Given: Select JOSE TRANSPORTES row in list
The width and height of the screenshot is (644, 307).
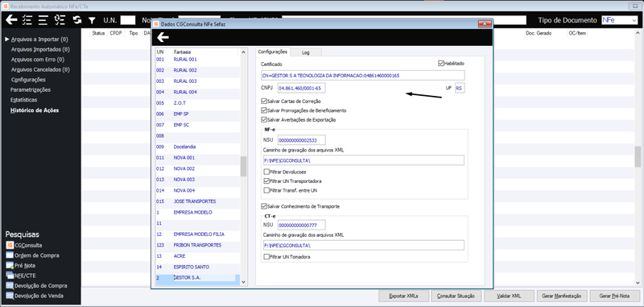Looking at the screenshot, I should (x=197, y=201).
